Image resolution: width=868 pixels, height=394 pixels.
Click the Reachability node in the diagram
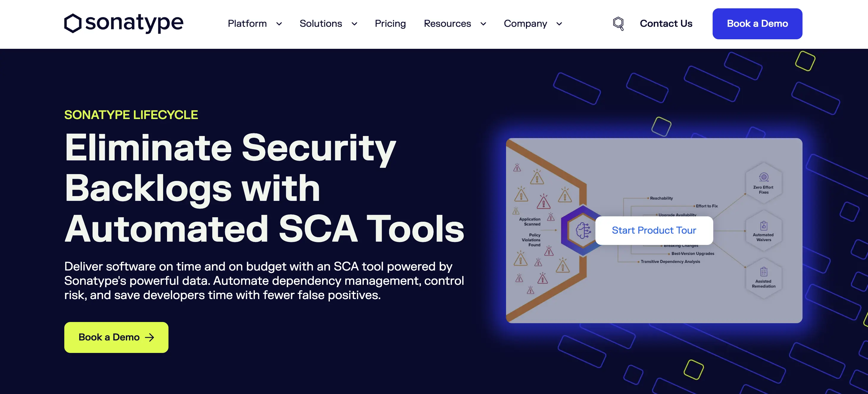point(661,198)
